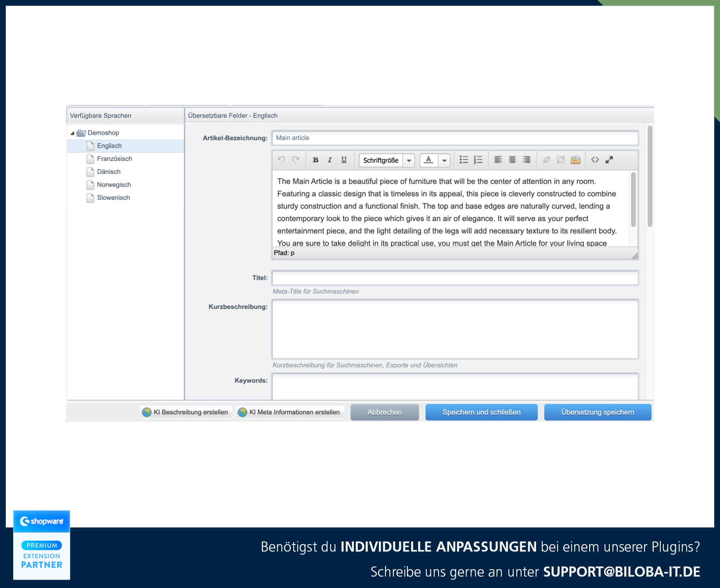Center align the text

(x=512, y=160)
